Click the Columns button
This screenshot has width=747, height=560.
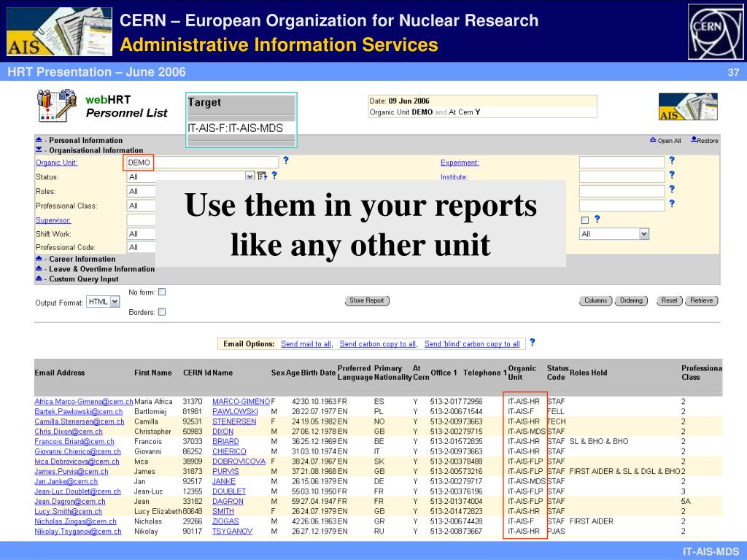point(595,300)
